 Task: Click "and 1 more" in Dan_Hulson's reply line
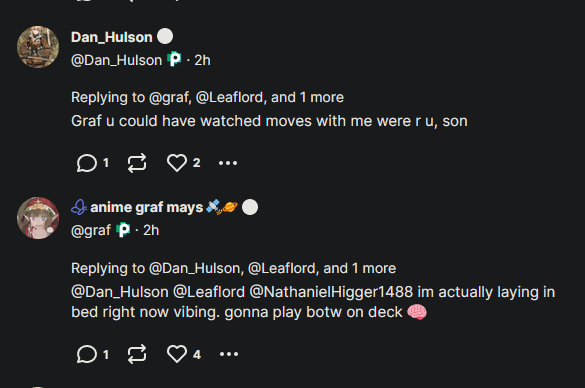coord(307,97)
